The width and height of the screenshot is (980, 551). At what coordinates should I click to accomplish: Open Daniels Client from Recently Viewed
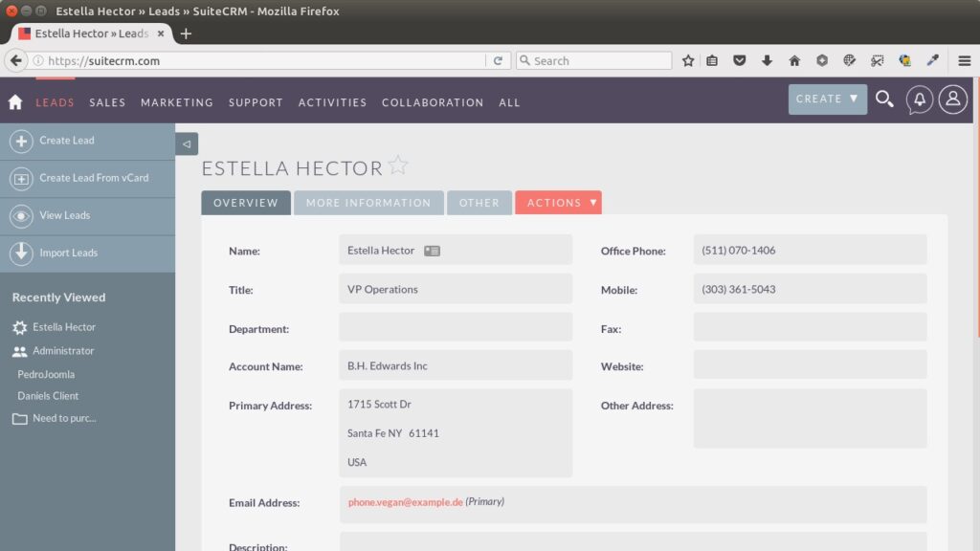coord(48,395)
